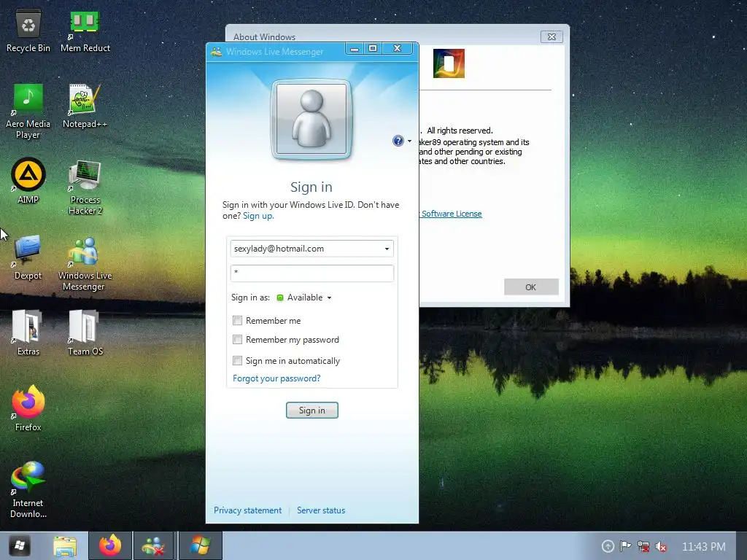This screenshot has width=747, height=560.
Task: Launch Firefox from the desktop icon
Action: pyautogui.click(x=28, y=408)
